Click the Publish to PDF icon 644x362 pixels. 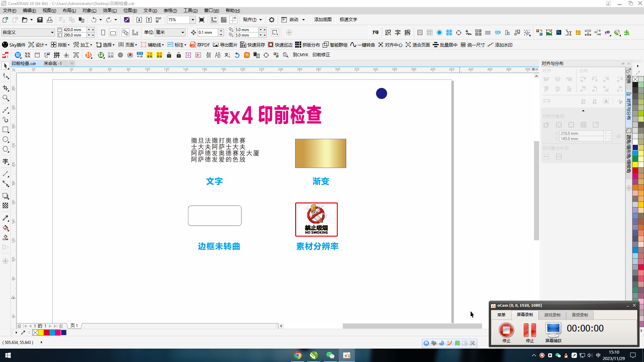pyautogui.click(x=159, y=20)
